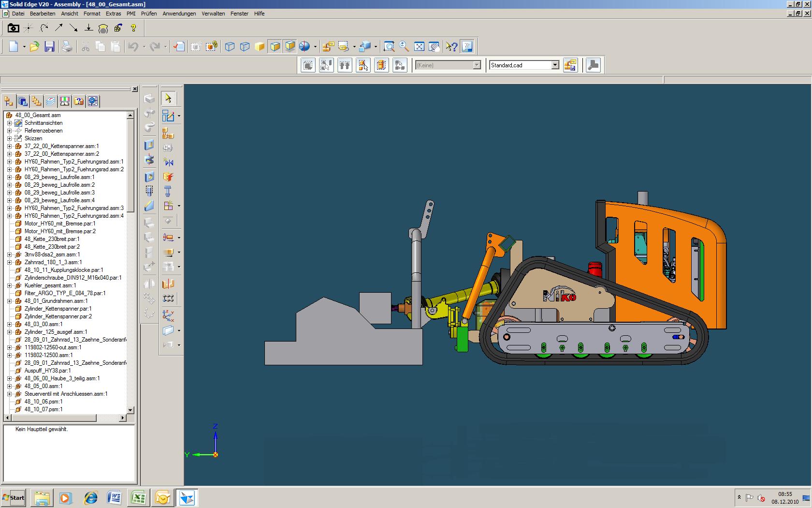Image resolution: width=812 pixels, height=508 pixels.
Task: Open the Ansicht menu
Action: pos(70,14)
